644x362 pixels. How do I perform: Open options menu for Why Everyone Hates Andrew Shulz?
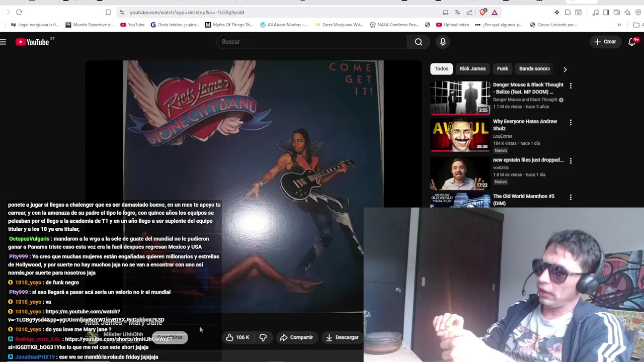pos(571,122)
